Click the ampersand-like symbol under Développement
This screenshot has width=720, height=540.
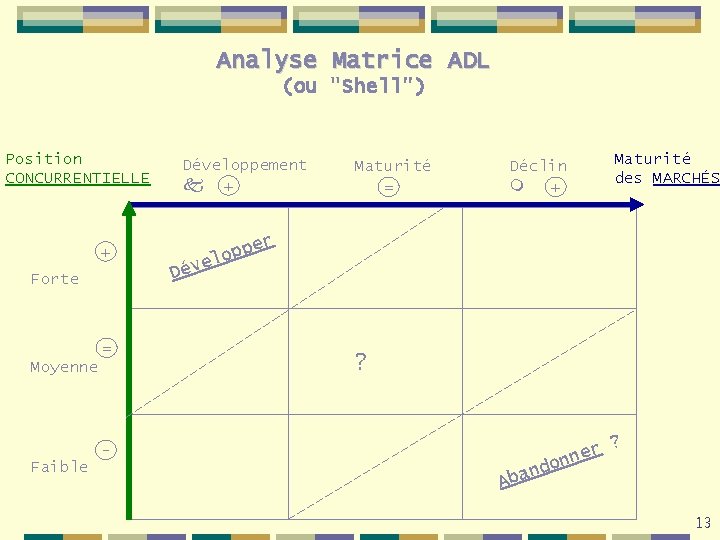coord(193,185)
